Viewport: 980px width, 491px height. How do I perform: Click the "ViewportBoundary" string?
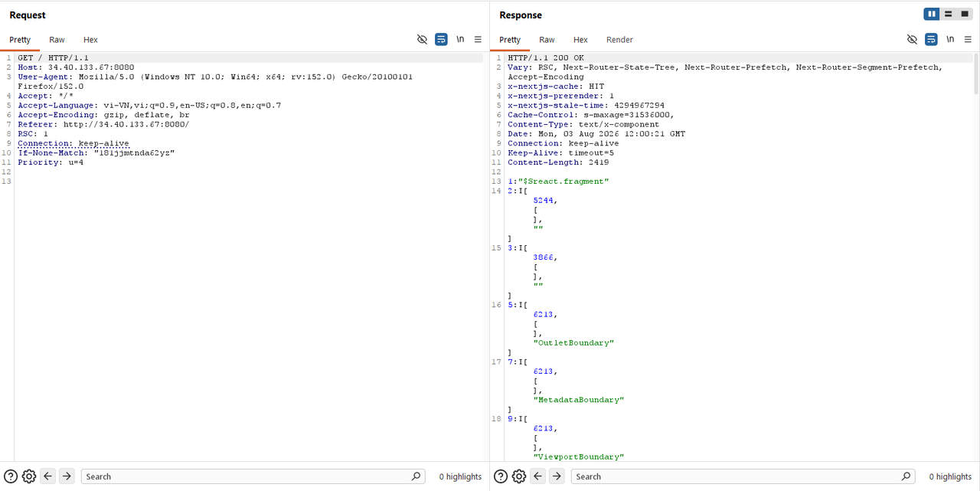pos(579,457)
